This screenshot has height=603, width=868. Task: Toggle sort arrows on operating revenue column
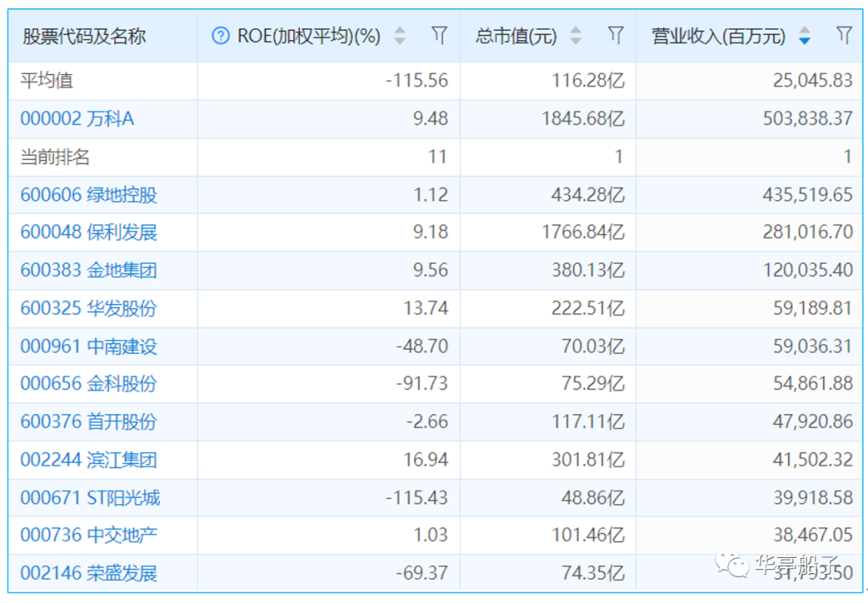pyautogui.click(x=805, y=36)
